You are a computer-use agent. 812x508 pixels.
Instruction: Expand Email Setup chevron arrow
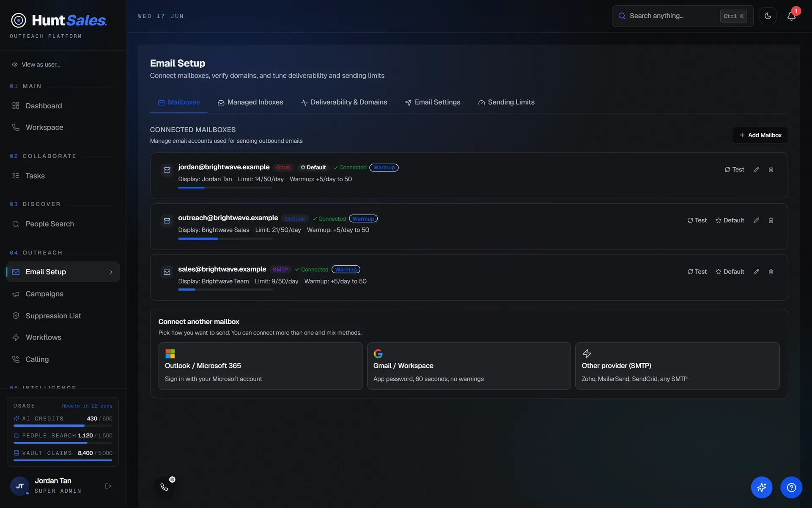pos(111,272)
